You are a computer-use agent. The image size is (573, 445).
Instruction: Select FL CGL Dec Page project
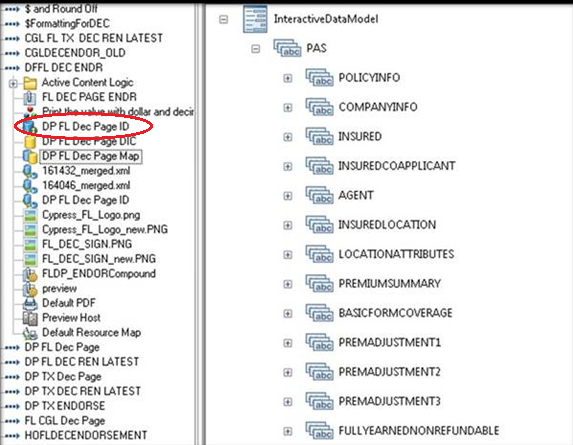click(65, 421)
